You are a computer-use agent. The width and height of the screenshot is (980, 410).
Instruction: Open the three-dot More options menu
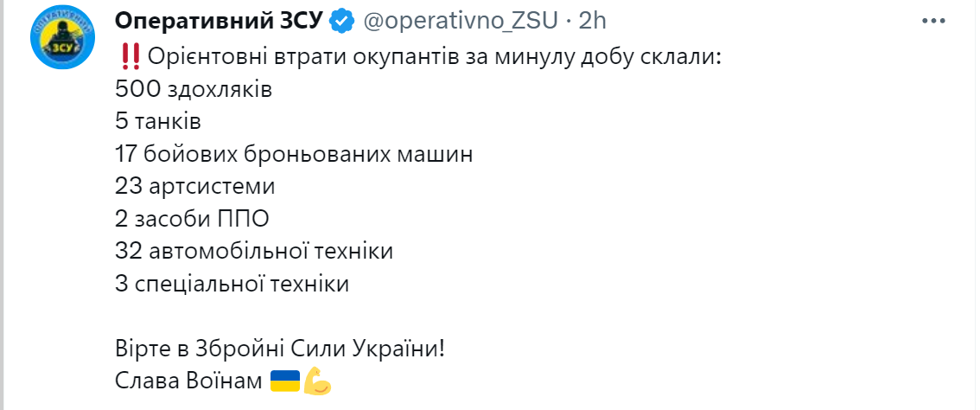[933, 21]
